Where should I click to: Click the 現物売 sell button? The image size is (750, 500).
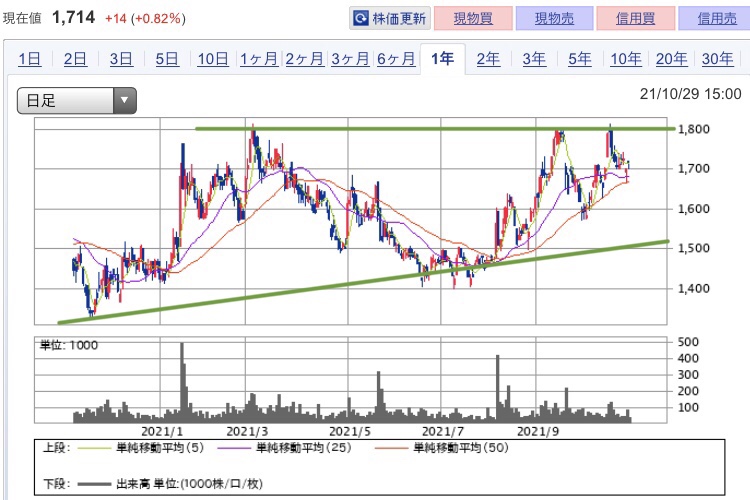(x=554, y=18)
